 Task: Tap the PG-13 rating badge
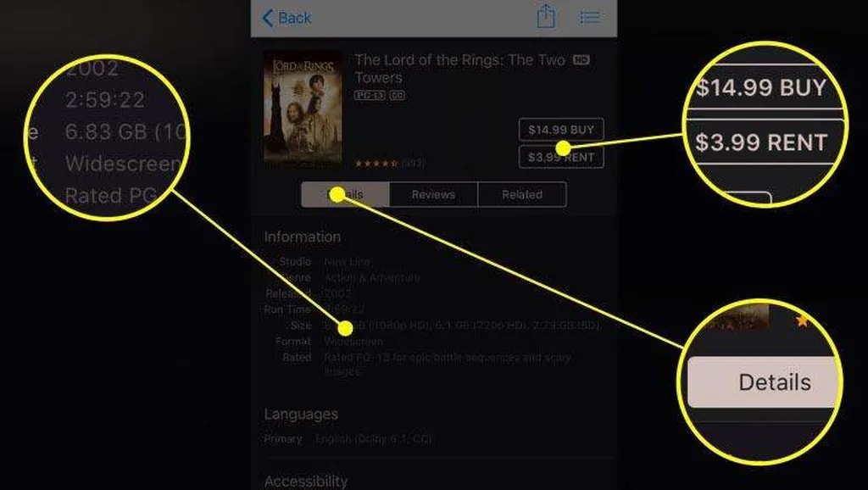point(370,95)
